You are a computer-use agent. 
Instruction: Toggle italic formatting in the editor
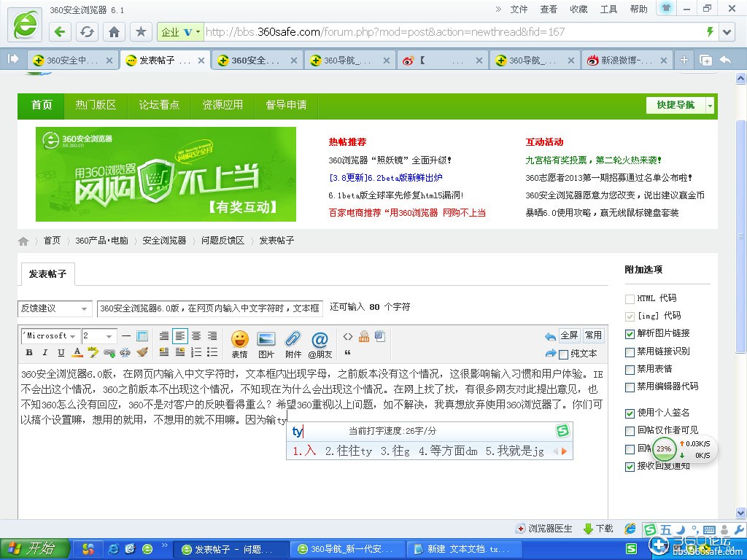coord(44,352)
